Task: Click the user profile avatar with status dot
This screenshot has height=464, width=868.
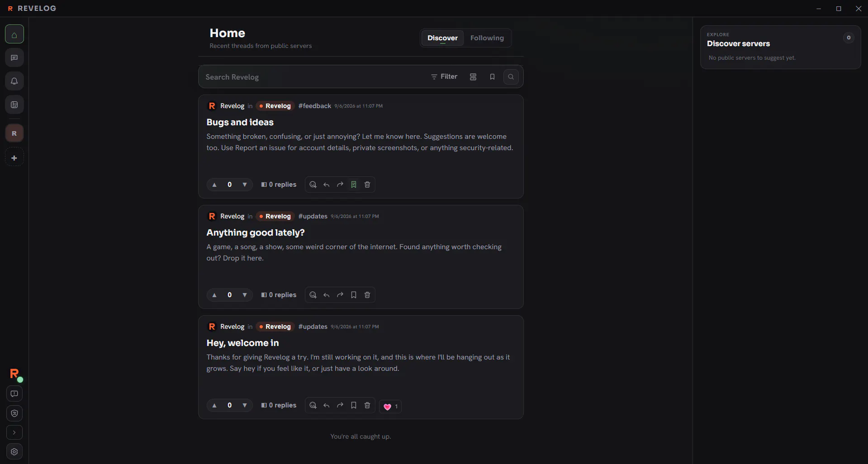Action: click(x=15, y=374)
